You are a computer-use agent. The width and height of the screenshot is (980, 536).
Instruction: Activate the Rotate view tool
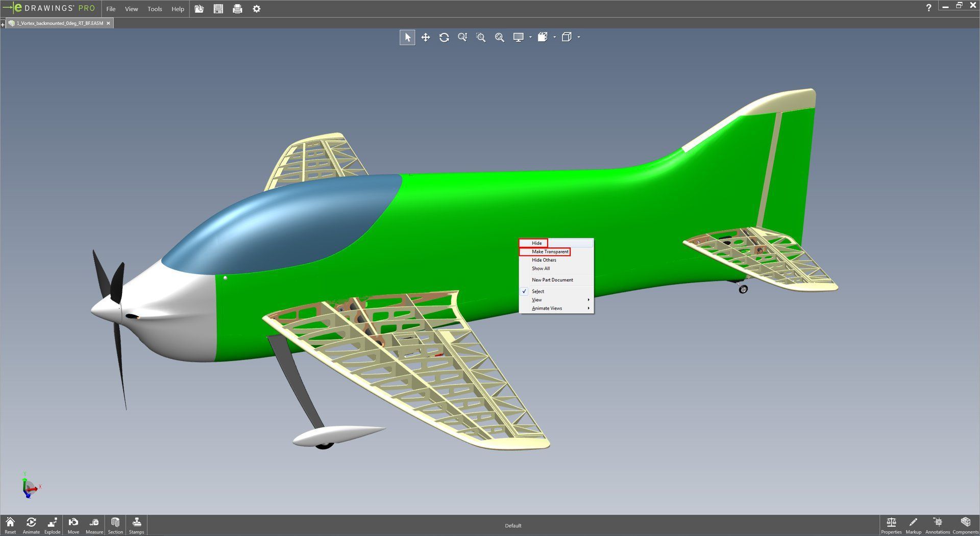(x=444, y=37)
